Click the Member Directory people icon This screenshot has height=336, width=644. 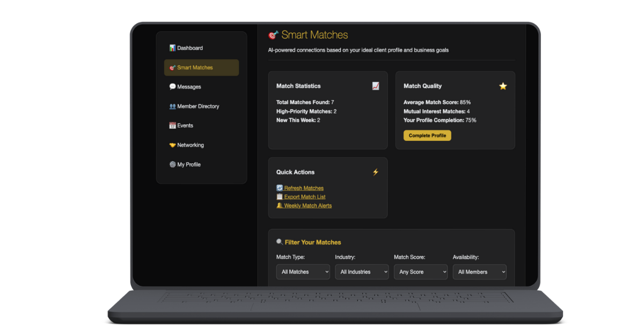pyautogui.click(x=172, y=106)
